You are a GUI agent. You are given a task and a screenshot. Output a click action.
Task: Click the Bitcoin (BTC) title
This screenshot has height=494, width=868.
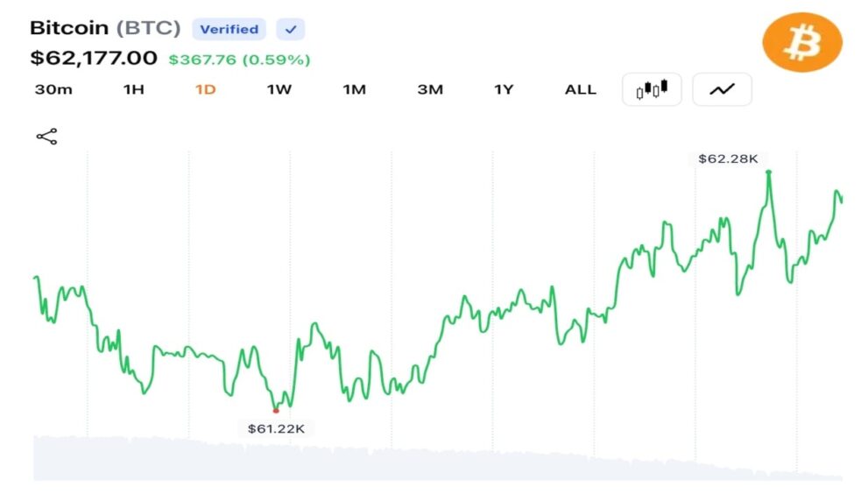pos(105,28)
